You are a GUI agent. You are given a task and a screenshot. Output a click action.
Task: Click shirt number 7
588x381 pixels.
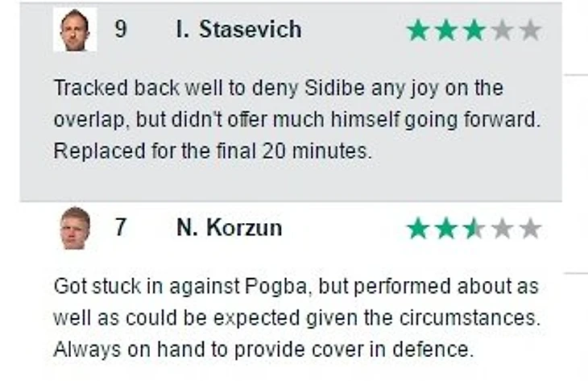tap(120, 227)
